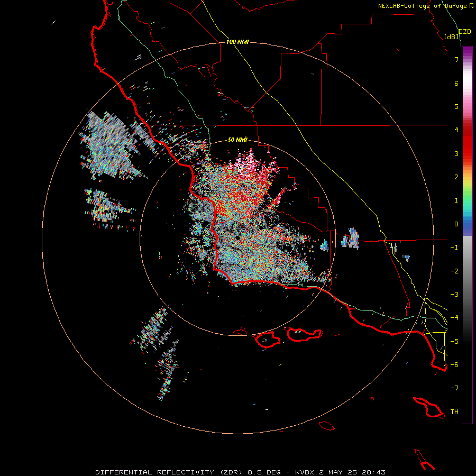Click the "3" value on the color scale
Screen dimensions: 476x476
coord(456,153)
